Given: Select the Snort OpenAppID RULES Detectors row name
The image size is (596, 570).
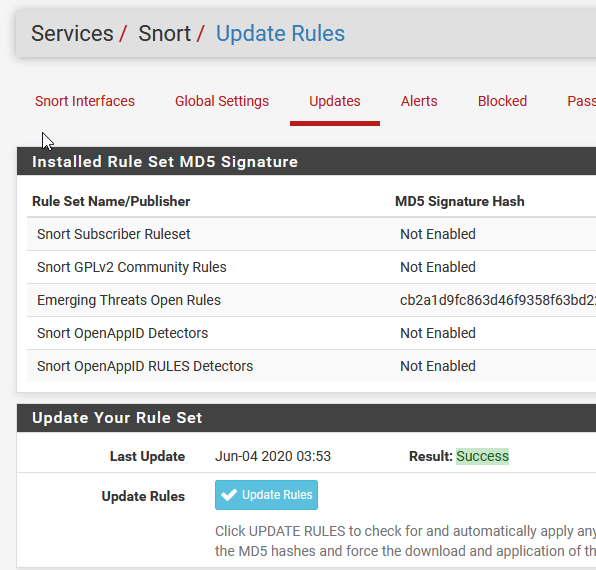Looking at the screenshot, I should click(x=145, y=366).
